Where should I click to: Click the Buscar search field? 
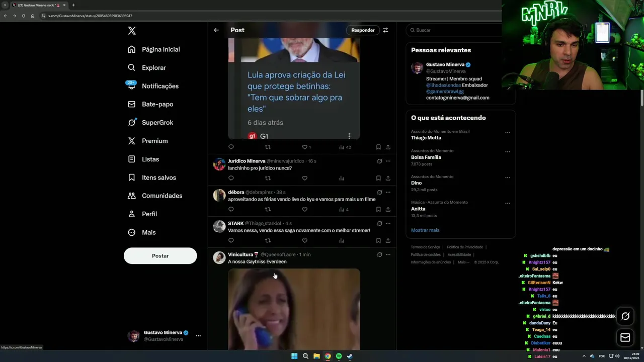coord(455,30)
